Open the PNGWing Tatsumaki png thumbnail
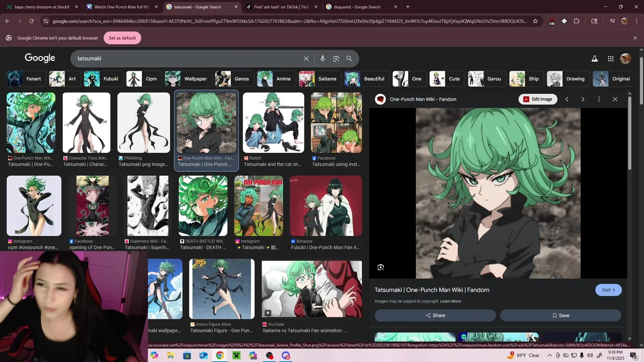644x362 pixels. [x=143, y=123]
